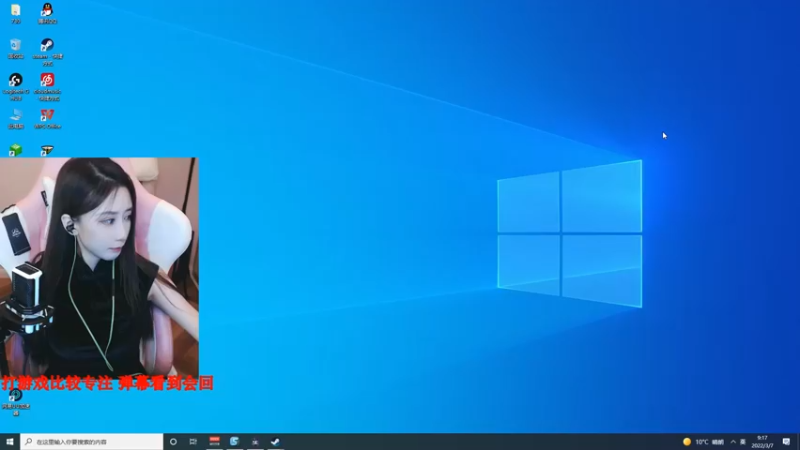Screen dimensions: 800x450
Task: Launch the Steam desktop shortcut
Action: pos(47,52)
